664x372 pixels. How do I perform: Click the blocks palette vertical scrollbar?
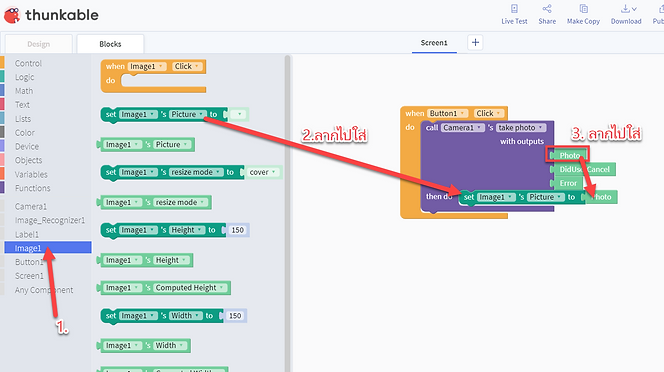(288, 213)
